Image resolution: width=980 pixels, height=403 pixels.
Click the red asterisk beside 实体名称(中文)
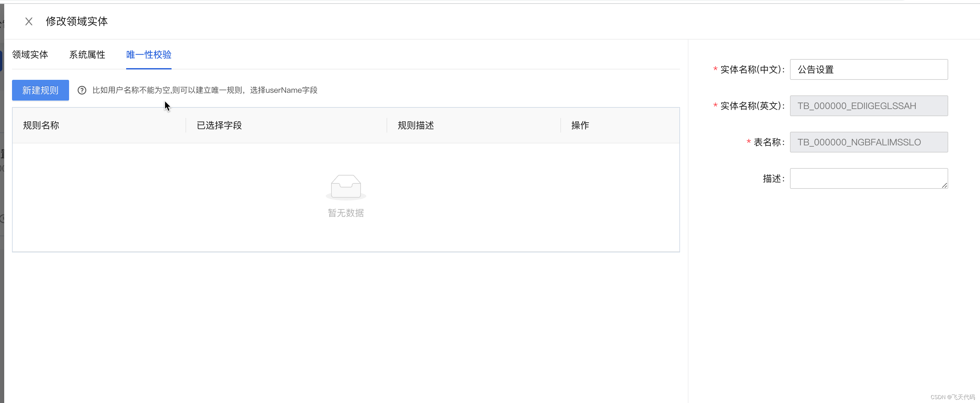point(715,69)
